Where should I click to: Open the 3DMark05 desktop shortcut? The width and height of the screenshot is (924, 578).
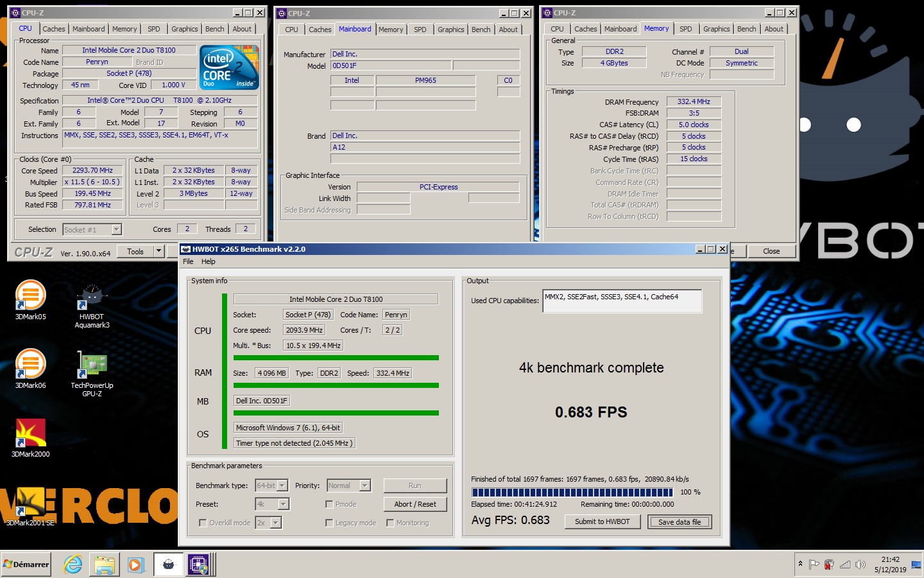point(30,300)
